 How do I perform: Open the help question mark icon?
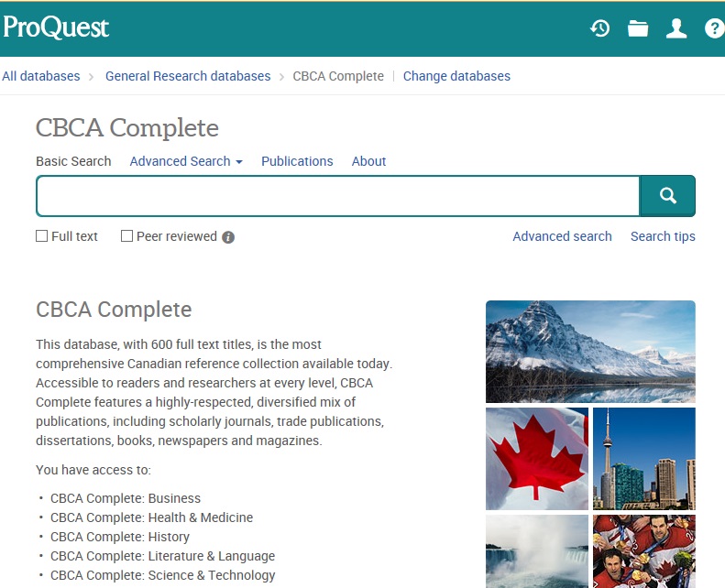[x=714, y=28]
